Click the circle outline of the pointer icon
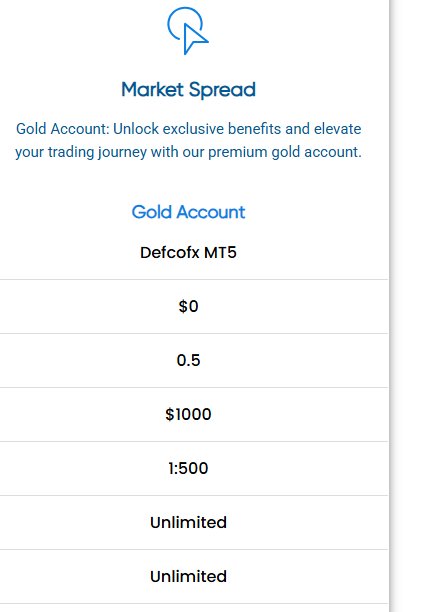The width and height of the screenshot is (434, 612). click(x=183, y=23)
